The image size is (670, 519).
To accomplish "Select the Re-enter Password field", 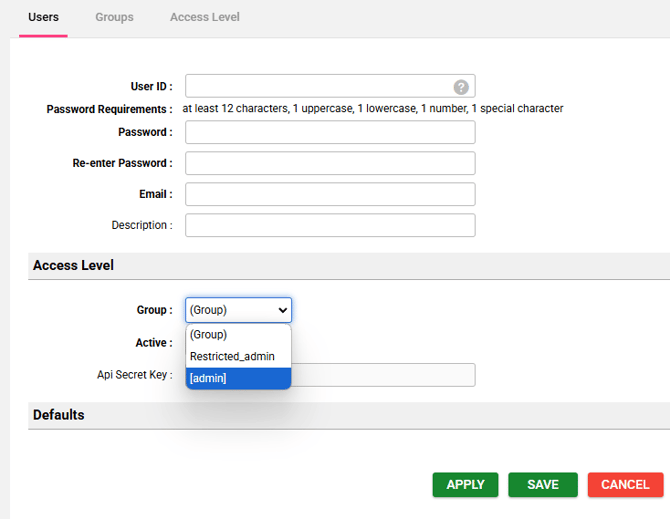I will [x=330, y=163].
